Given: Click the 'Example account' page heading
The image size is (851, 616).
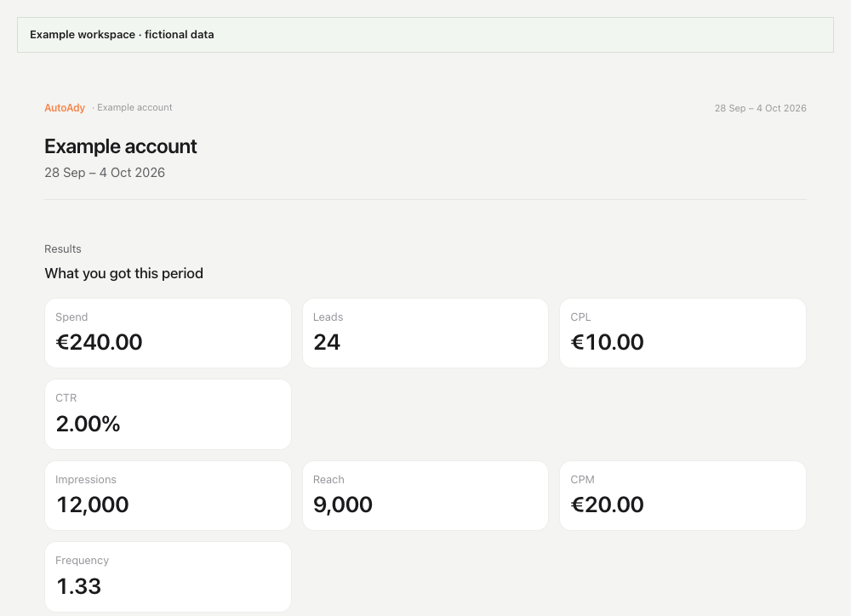Looking at the screenshot, I should click(x=121, y=146).
